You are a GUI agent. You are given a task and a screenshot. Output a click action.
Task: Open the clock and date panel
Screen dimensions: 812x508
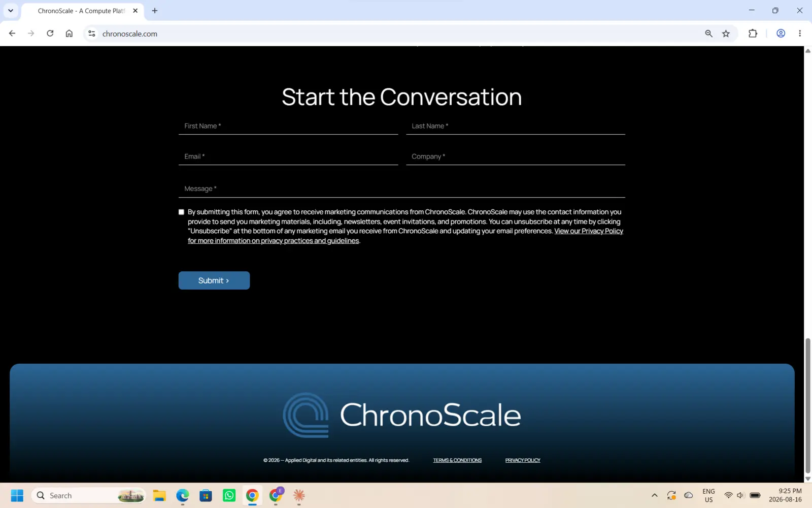[x=786, y=495]
